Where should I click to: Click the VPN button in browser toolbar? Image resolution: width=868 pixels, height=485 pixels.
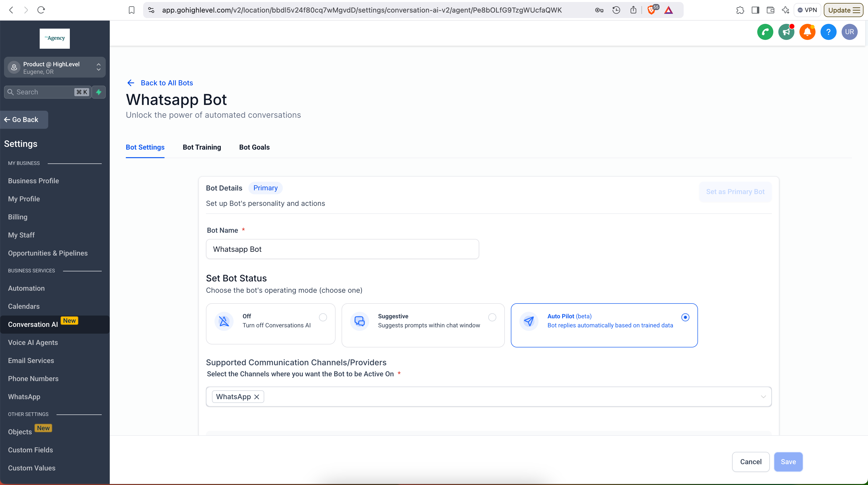[x=807, y=10]
